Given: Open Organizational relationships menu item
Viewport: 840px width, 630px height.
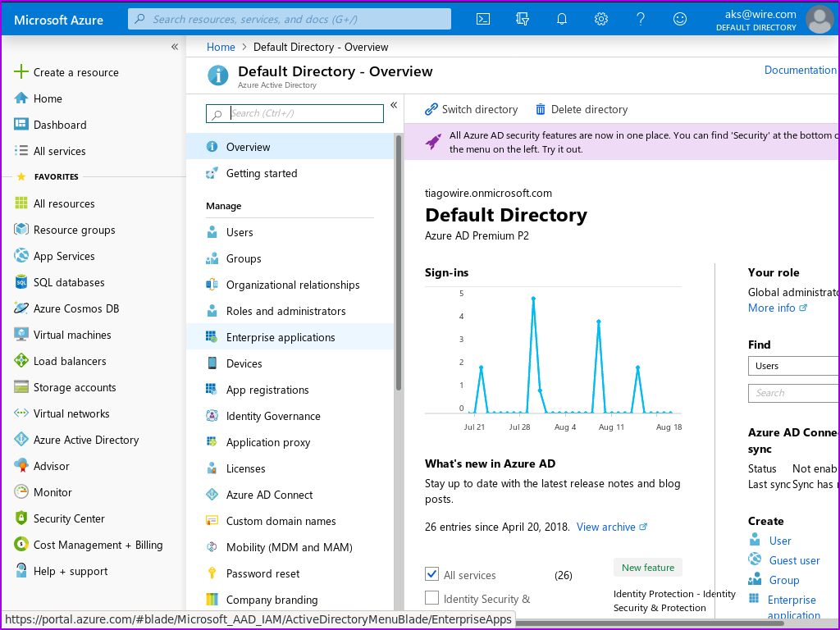Looking at the screenshot, I should (x=290, y=285).
